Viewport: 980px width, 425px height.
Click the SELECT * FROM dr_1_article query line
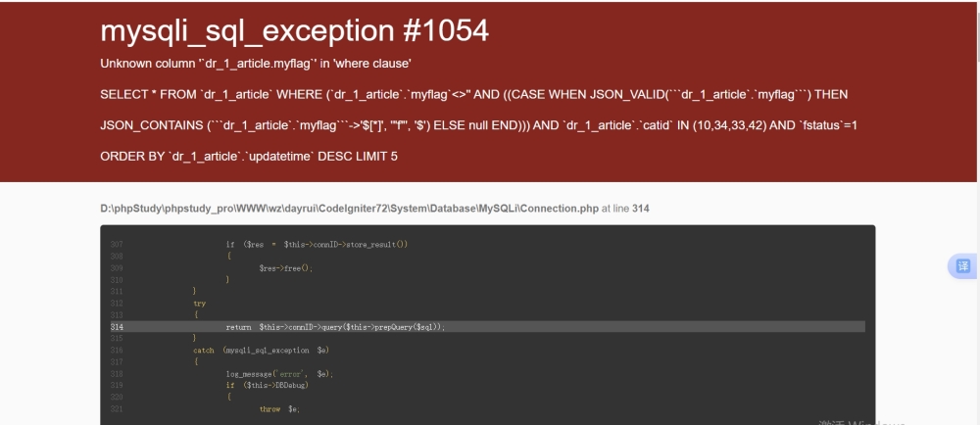tap(473, 95)
